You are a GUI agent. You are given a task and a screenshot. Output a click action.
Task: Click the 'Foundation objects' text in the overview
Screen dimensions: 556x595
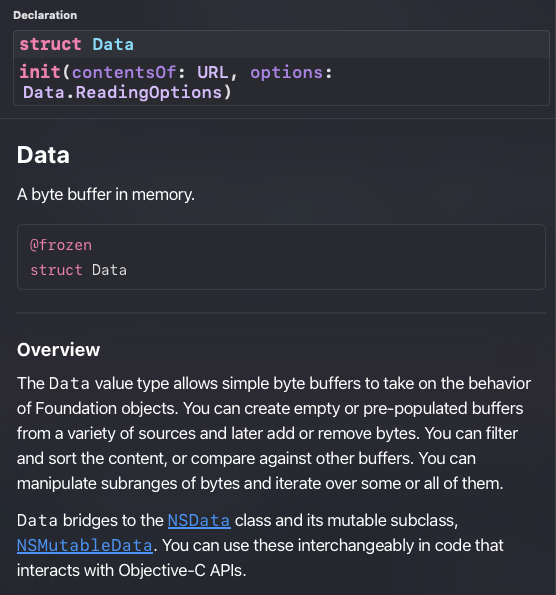coord(106,409)
